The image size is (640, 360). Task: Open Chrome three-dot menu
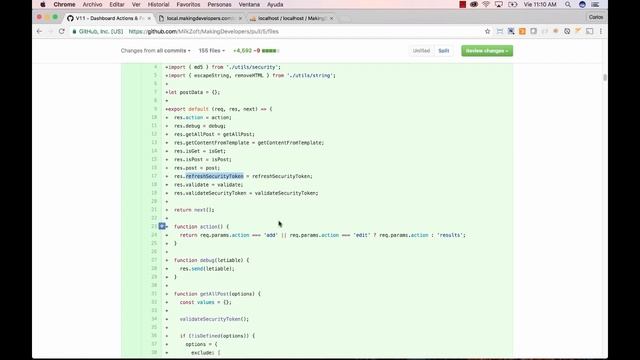point(601,31)
